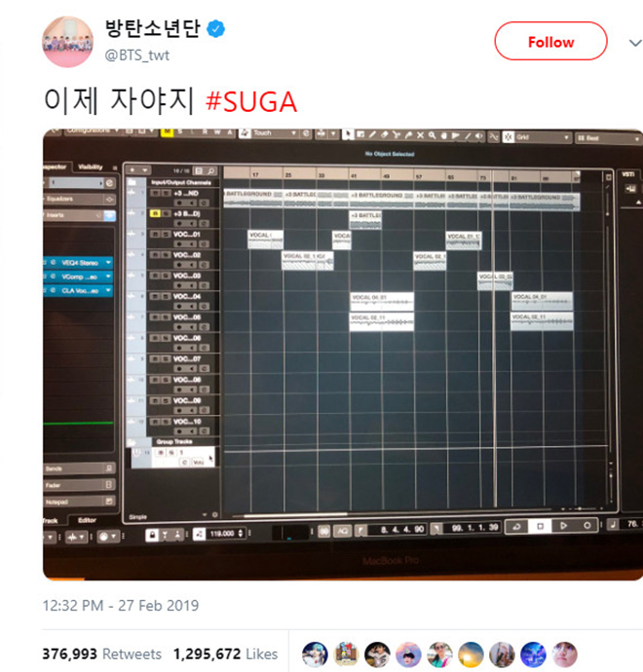Click the Stop button in the transport bar
The image size is (643, 672).
540,526
